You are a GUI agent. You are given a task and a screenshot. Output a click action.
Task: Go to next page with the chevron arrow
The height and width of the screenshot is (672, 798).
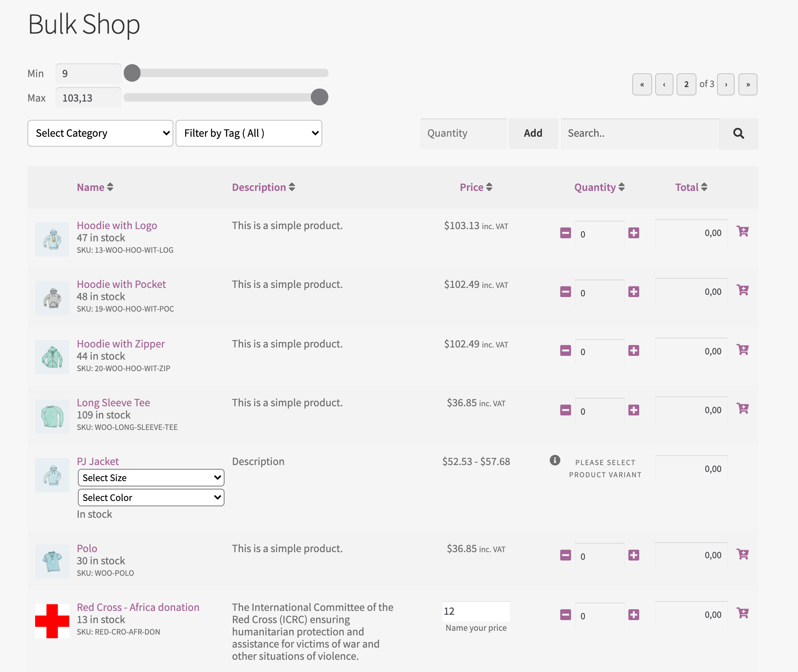725,84
